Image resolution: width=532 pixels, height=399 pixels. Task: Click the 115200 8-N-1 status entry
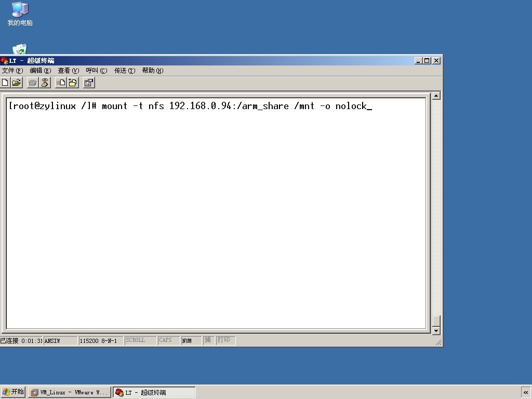pyautogui.click(x=100, y=340)
